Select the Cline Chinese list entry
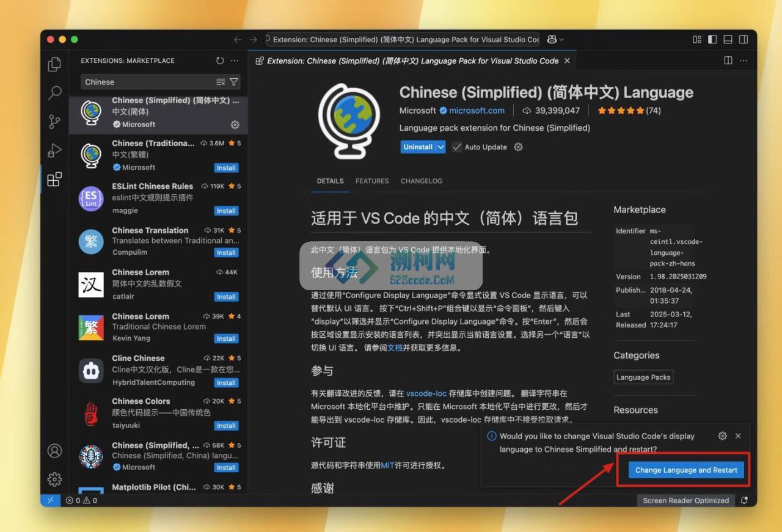The image size is (782, 532). (158, 370)
